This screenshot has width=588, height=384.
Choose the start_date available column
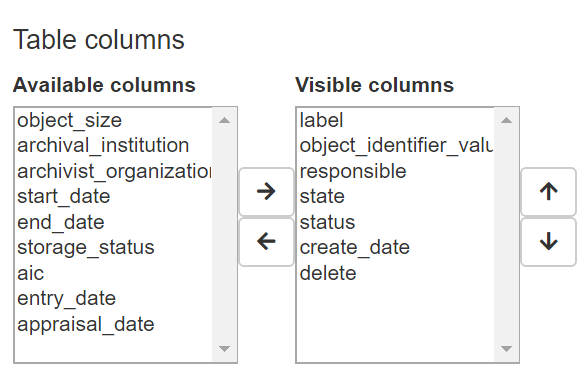(x=114, y=196)
